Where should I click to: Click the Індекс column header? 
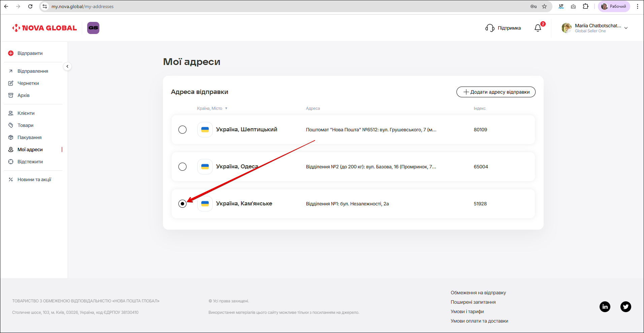(479, 108)
